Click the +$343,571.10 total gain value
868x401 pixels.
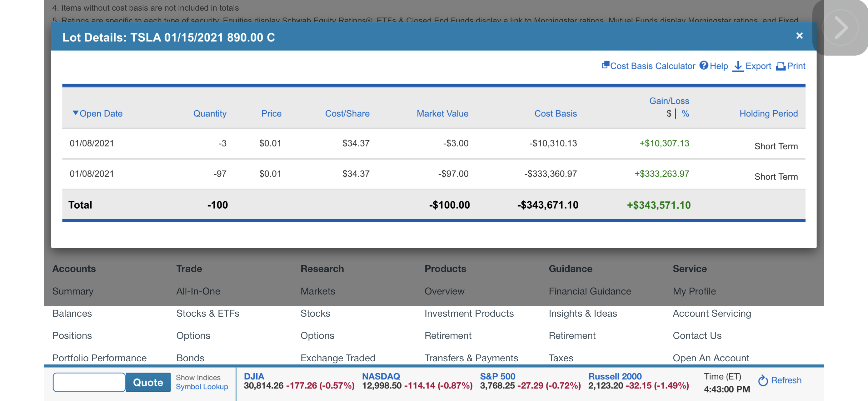[658, 205]
